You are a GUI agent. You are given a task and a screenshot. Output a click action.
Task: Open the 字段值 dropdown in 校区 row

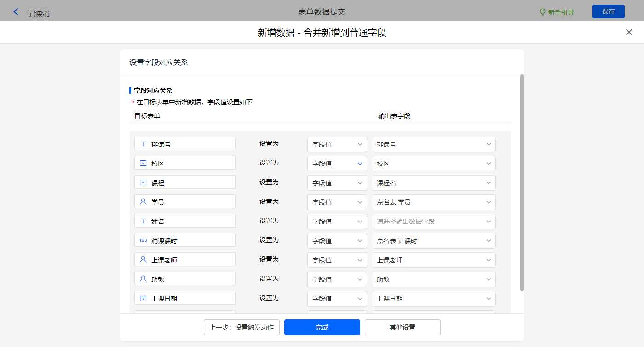[x=337, y=164]
